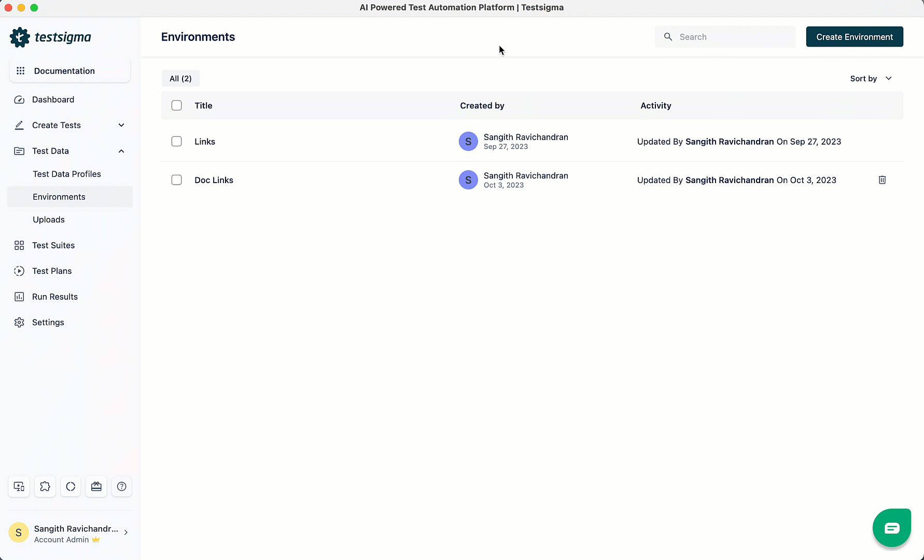Select the checkbox for Links environment
This screenshot has width=924, height=560.
pos(176,141)
